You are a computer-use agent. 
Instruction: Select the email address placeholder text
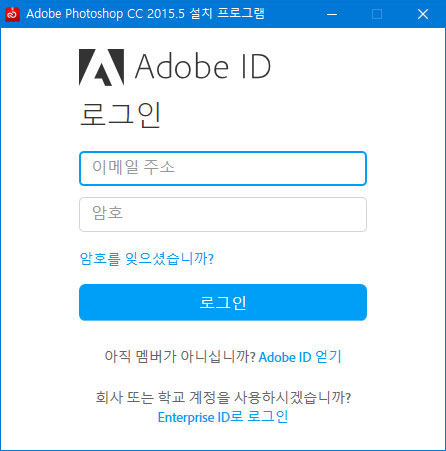point(133,167)
